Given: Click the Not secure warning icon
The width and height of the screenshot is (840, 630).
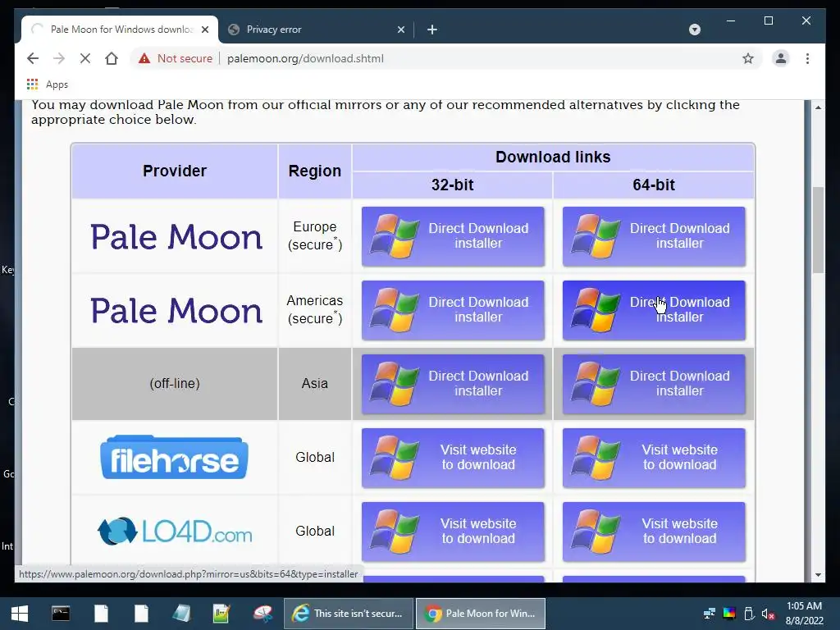Looking at the screenshot, I should tap(144, 58).
